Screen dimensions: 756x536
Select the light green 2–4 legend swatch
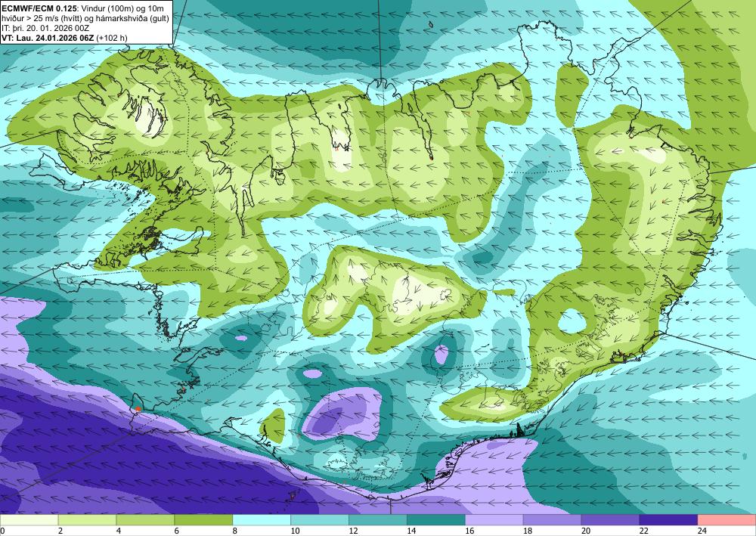point(87,520)
